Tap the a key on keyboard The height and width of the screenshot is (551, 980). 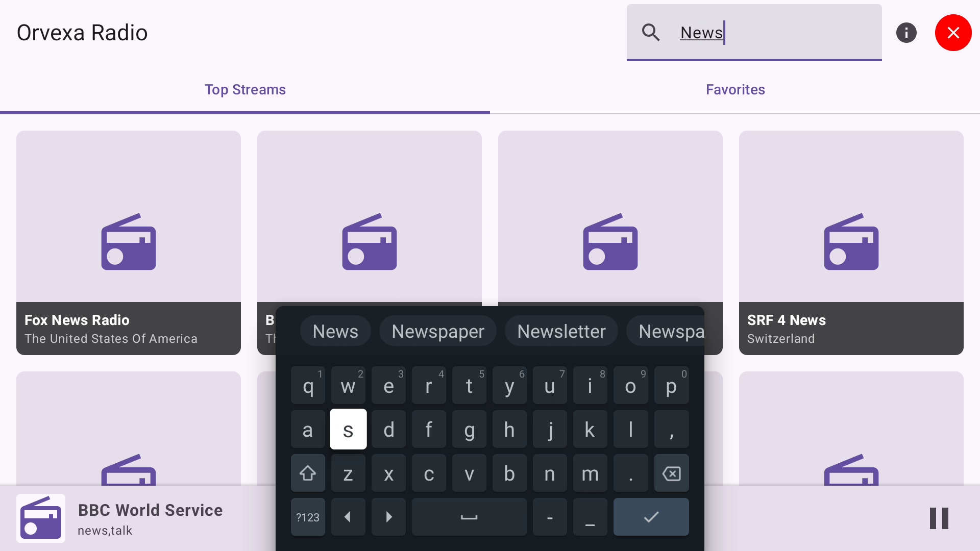[x=308, y=430]
